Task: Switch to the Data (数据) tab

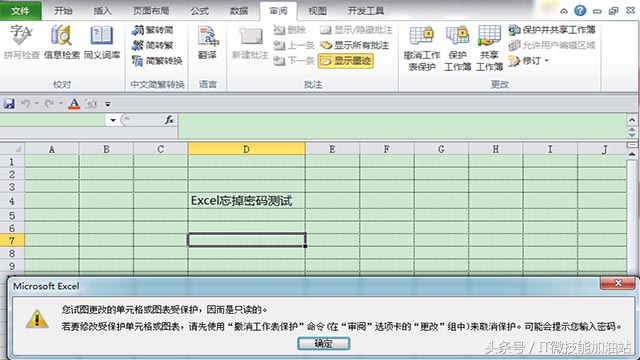Action: tap(239, 11)
